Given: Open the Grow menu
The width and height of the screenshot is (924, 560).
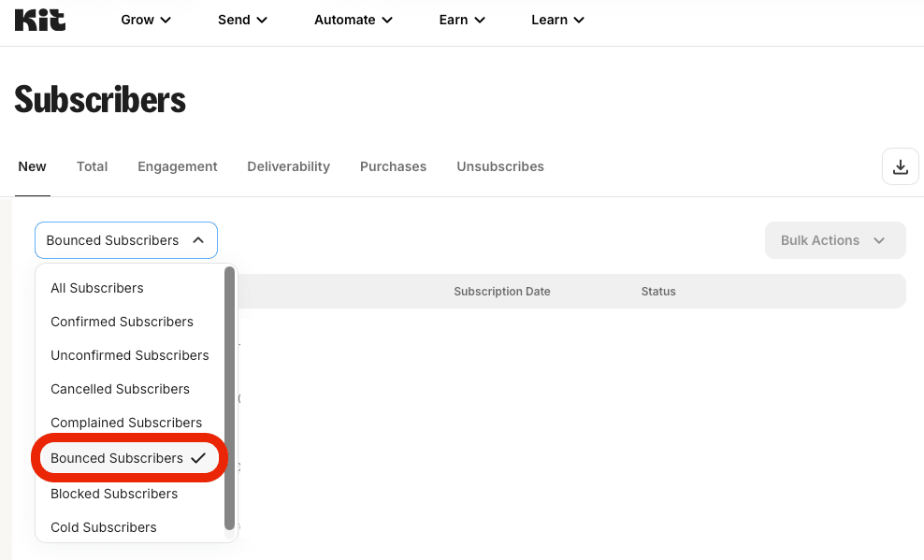Looking at the screenshot, I should pos(146,20).
